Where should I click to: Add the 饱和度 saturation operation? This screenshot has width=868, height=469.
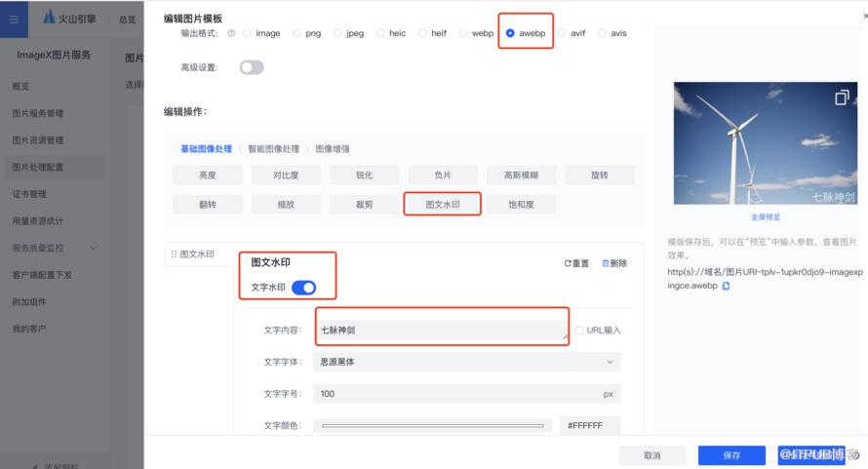coord(521,205)
